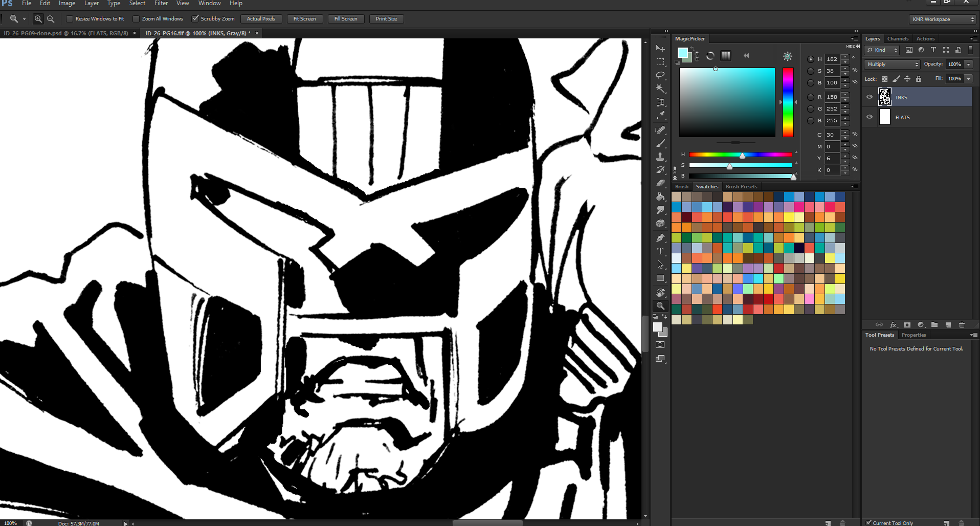
Task: Select the Magic Wand tool
Action: click(x=660, y=89)
